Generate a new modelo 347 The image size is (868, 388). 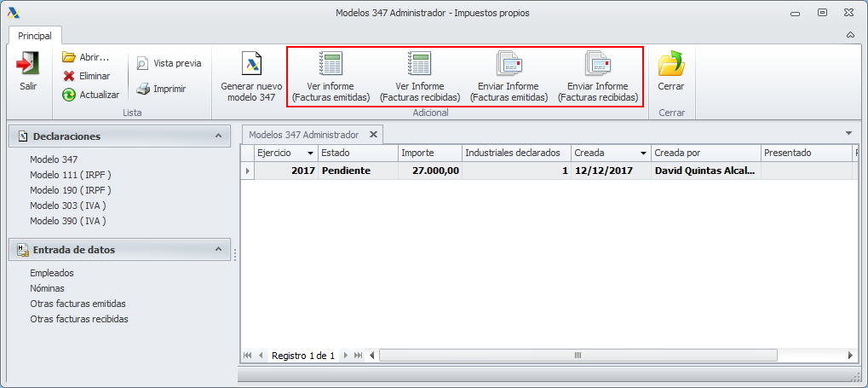tap(251, 77)
